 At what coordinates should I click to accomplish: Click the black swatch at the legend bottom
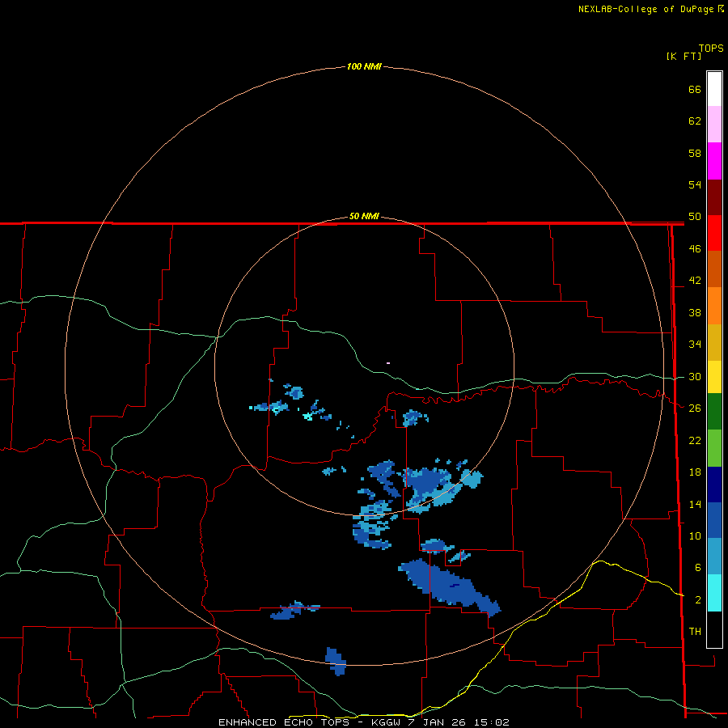(x=714, y=629)
